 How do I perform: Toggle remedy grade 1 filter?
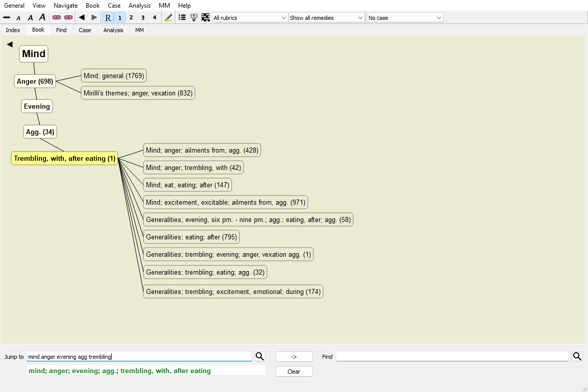(119, 18)
